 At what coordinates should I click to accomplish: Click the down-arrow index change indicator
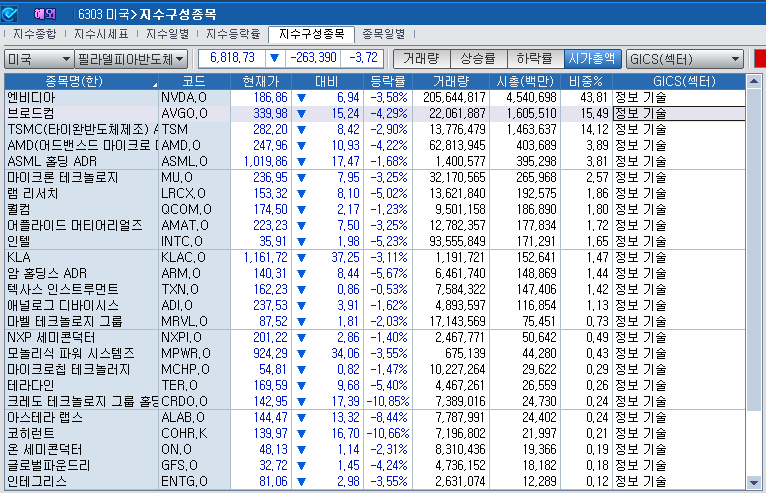275,58
